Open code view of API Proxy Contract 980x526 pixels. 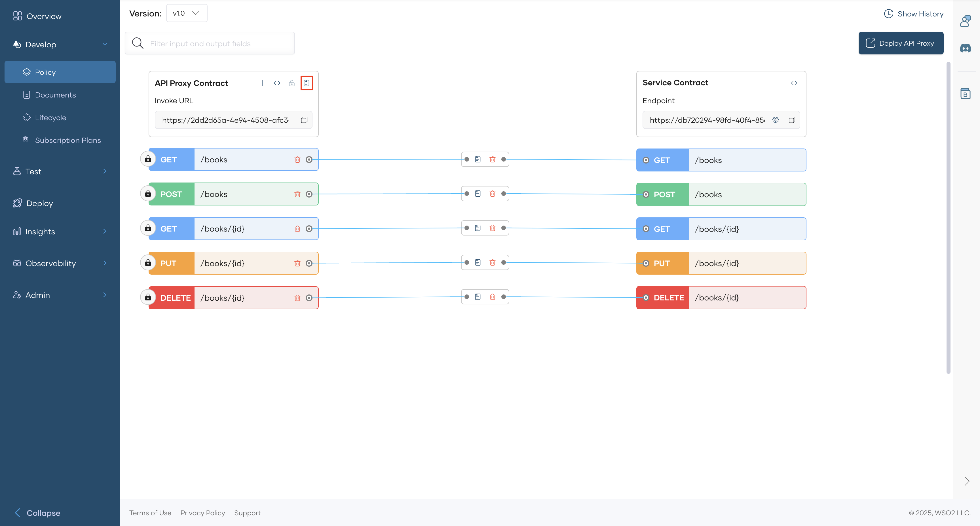pyautogui.click(x=277, y=83)
